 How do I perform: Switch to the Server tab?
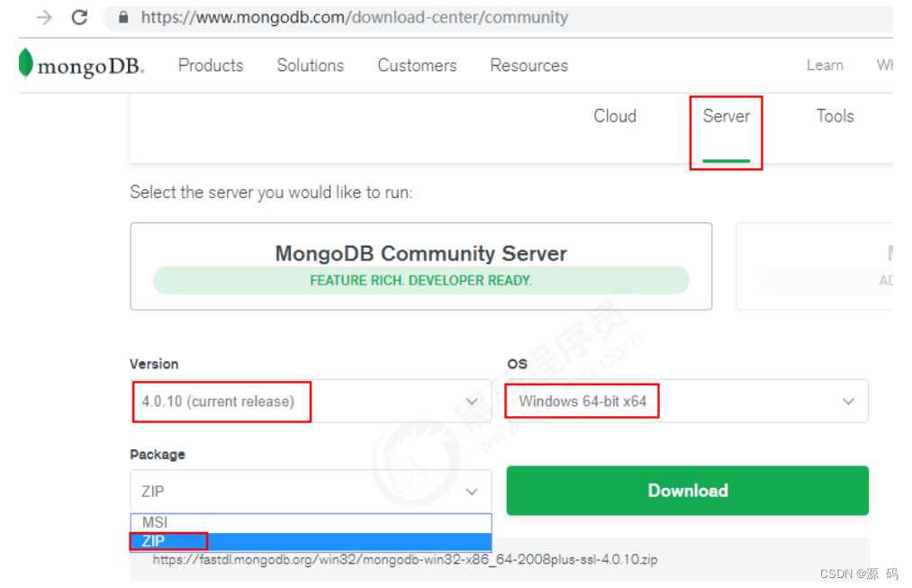tap(726, 116)
